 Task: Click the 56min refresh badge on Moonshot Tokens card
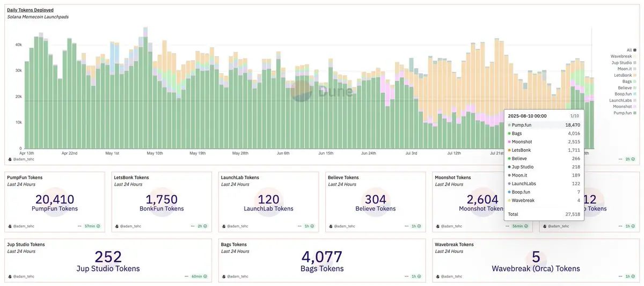pos(521,226)
